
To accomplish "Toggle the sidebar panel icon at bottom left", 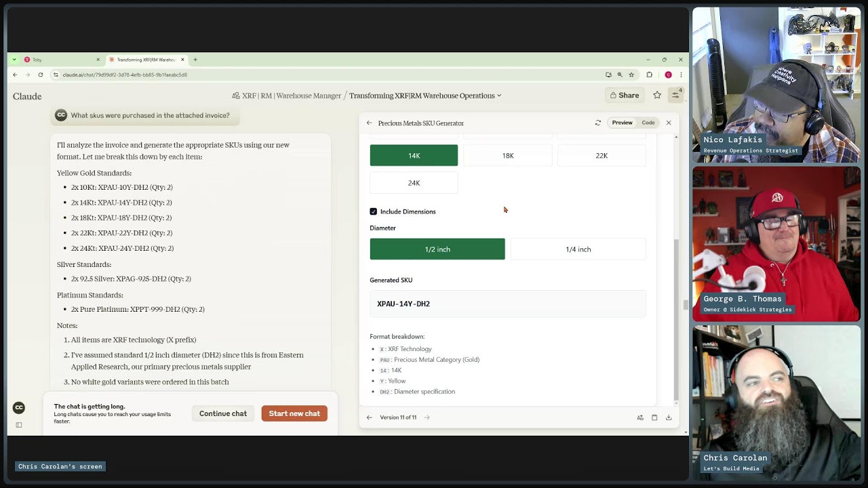I will (19, 425).
